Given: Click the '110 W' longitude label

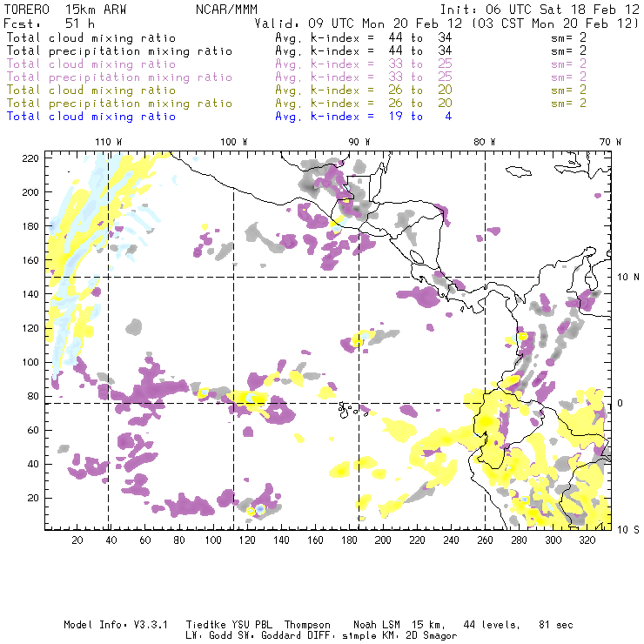Looking at the screenshot, I should click(x=109, y=142).
